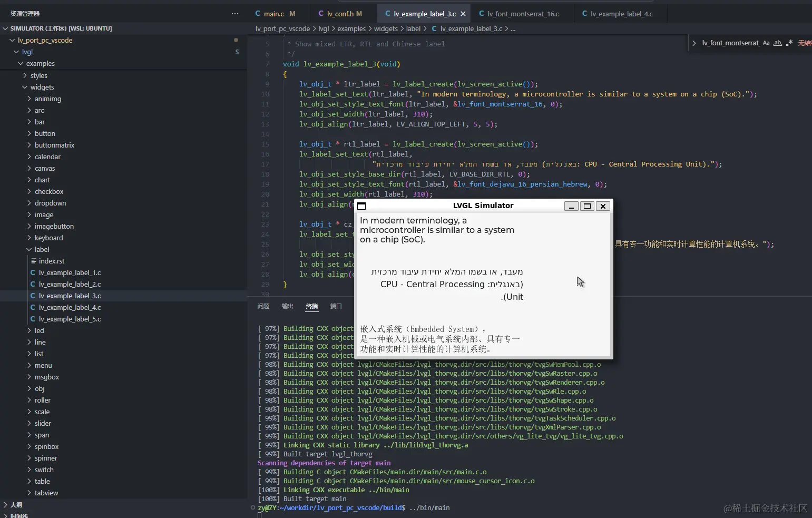812x518 pixels.
Task: Click the file icon next to index.rst
Action: tap(33, 261)
